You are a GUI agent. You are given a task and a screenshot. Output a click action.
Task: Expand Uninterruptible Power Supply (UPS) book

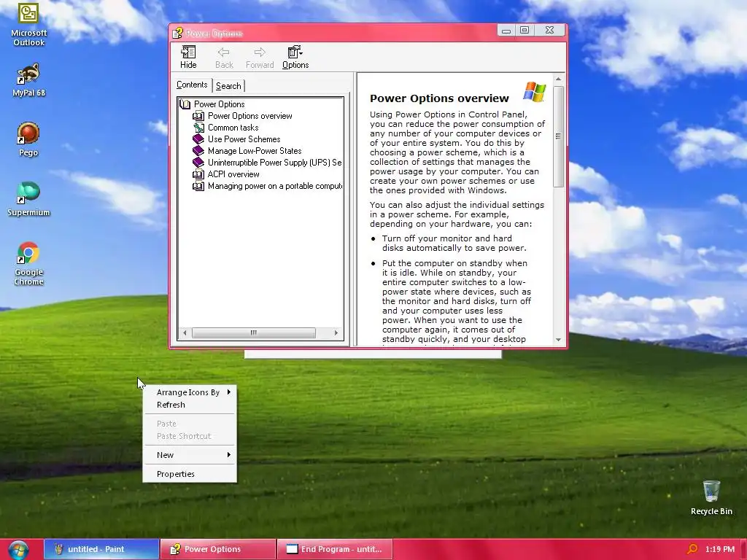274,163
